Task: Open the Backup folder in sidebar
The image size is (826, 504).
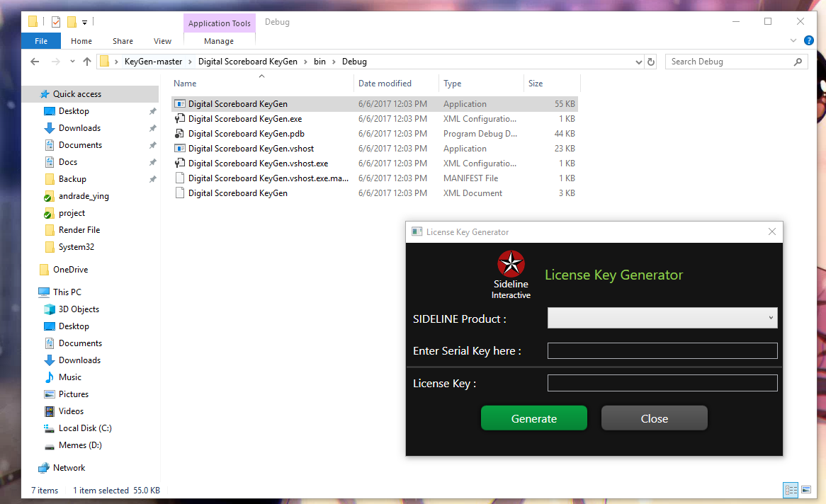Action: point(72,179)
